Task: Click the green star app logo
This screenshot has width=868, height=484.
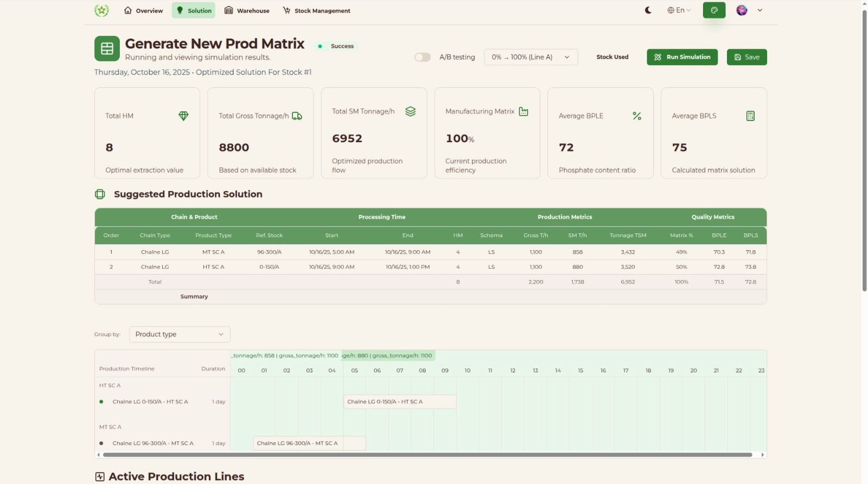Action: [101, 10]
